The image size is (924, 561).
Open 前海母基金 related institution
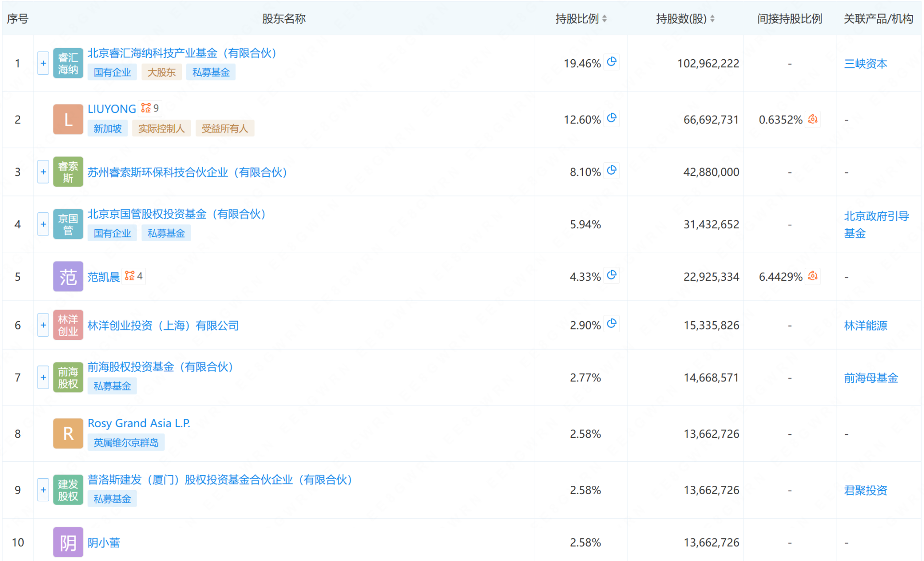tap(871, 378)
